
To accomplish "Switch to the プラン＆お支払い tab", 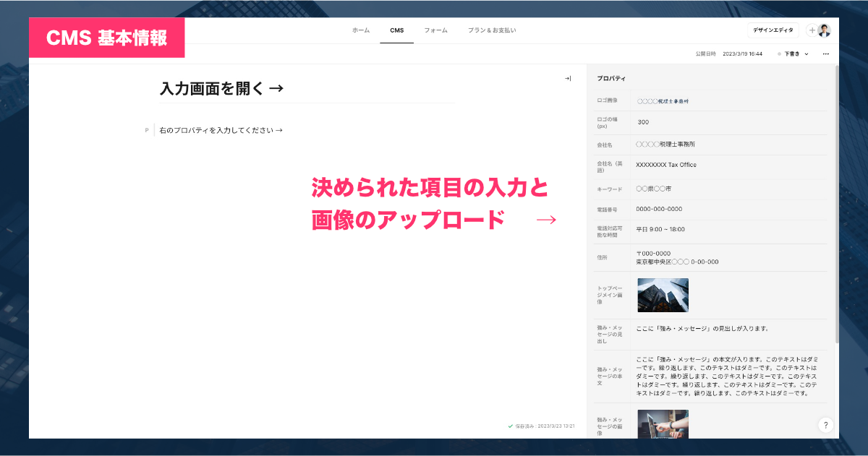I will click(492, 30).
